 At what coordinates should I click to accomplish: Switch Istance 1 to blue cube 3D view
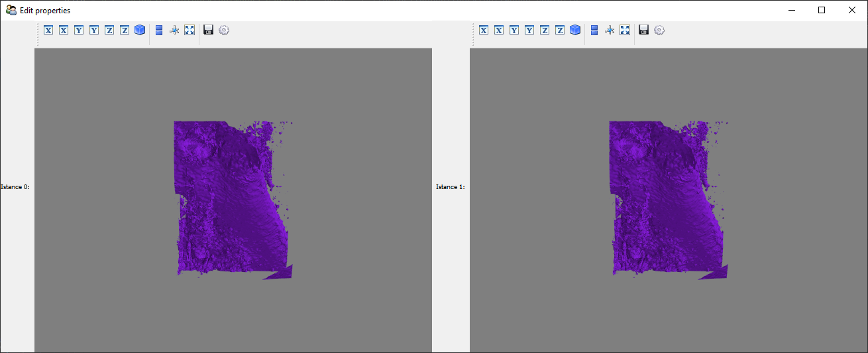[x=575, y=30]
